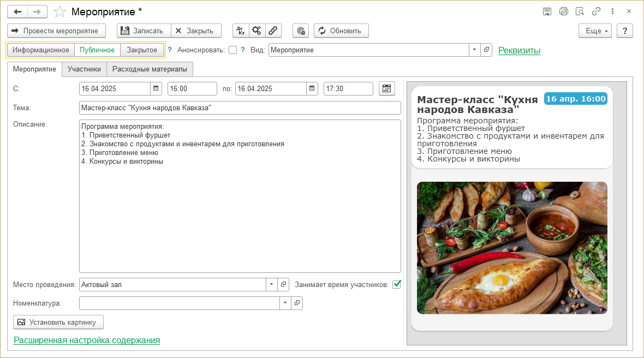The width and height of the screenshot is (644, 358).
Task: Open the Расширенная настройка содержания link
Action: (x=87, y=340)
